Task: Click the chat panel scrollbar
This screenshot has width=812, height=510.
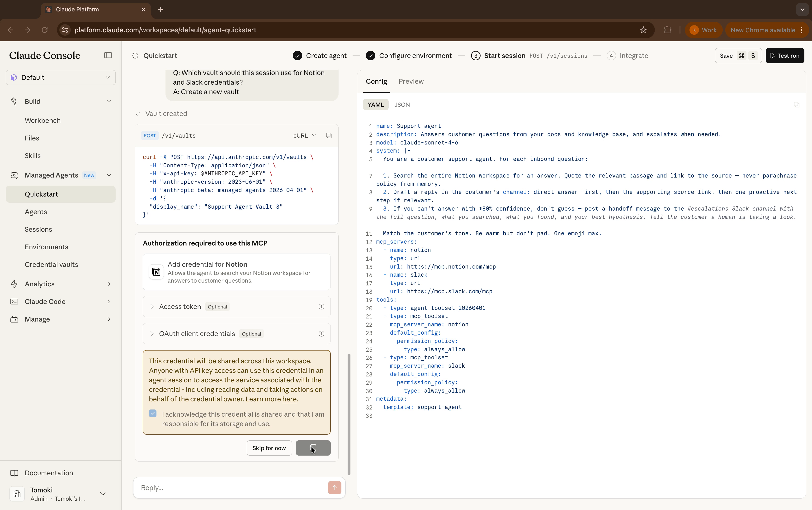Action: pos(349,414)
